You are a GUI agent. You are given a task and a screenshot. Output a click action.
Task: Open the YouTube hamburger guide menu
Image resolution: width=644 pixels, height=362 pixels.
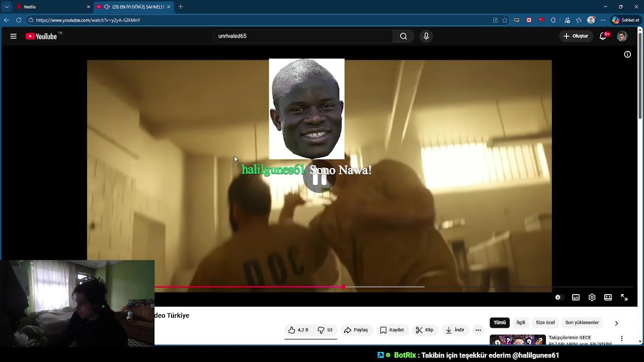[14, 36]
